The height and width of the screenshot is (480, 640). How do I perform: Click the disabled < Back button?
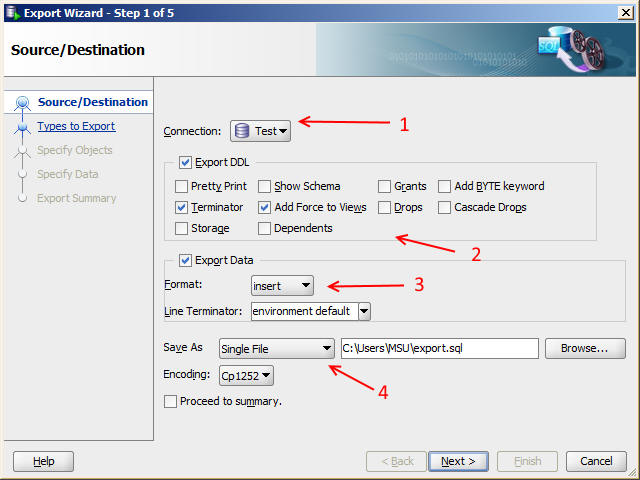[x=396, y=461]
